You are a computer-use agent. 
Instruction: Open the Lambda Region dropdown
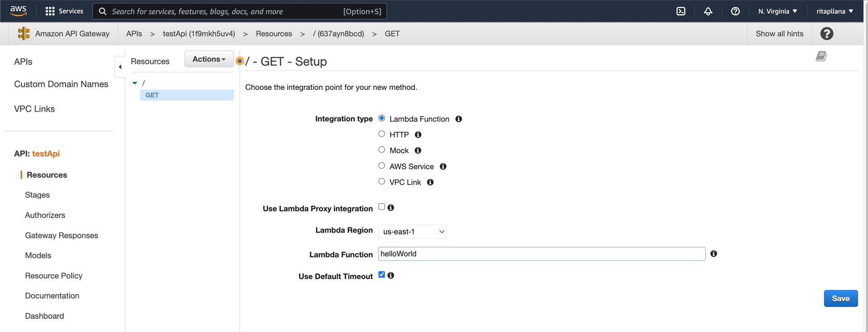(412, 232)
